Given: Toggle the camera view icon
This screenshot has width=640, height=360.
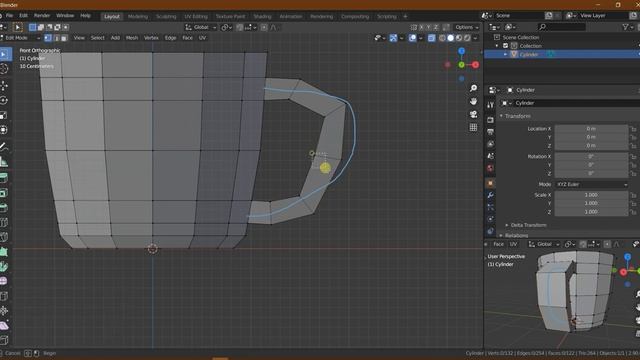Looking at the screenshot, I should click(x=473, y=114).
